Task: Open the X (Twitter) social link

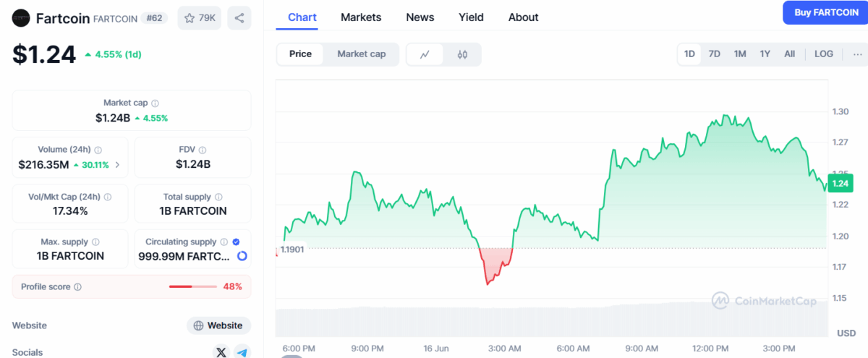Action: 222,352
